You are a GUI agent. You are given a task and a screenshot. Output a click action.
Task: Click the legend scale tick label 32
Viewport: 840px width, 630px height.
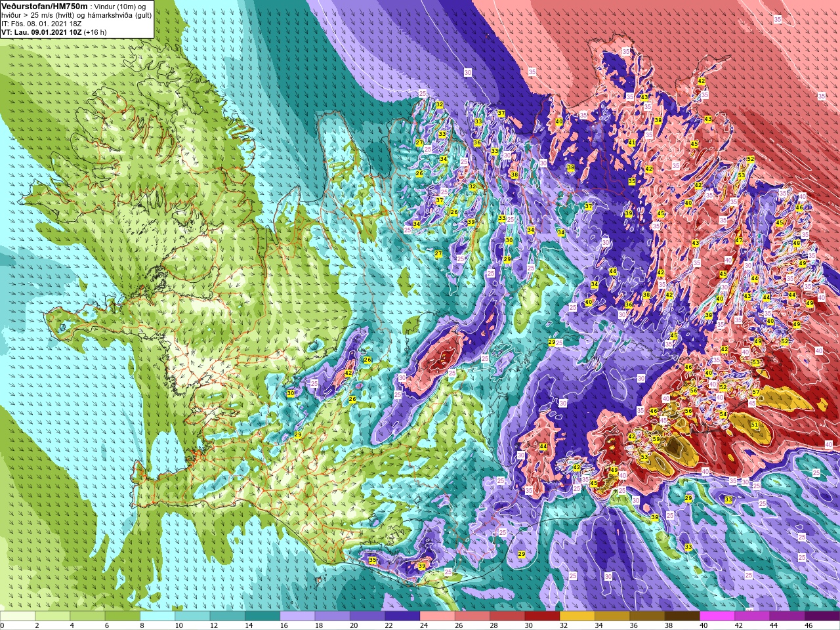click(x=564, y=625)
